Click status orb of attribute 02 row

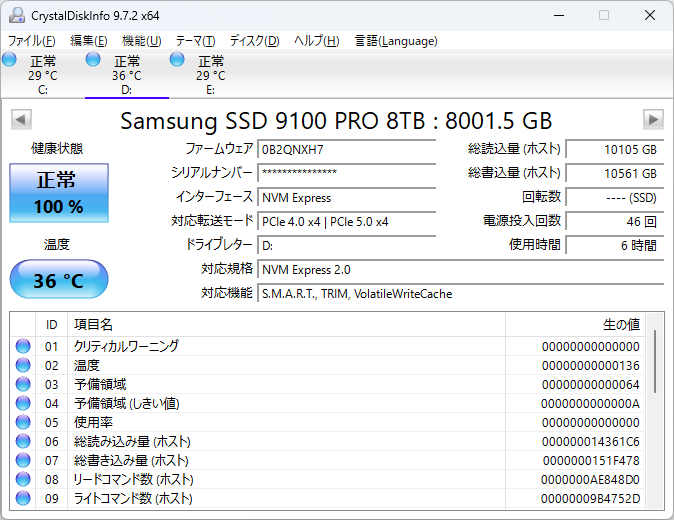pos(23,365)
